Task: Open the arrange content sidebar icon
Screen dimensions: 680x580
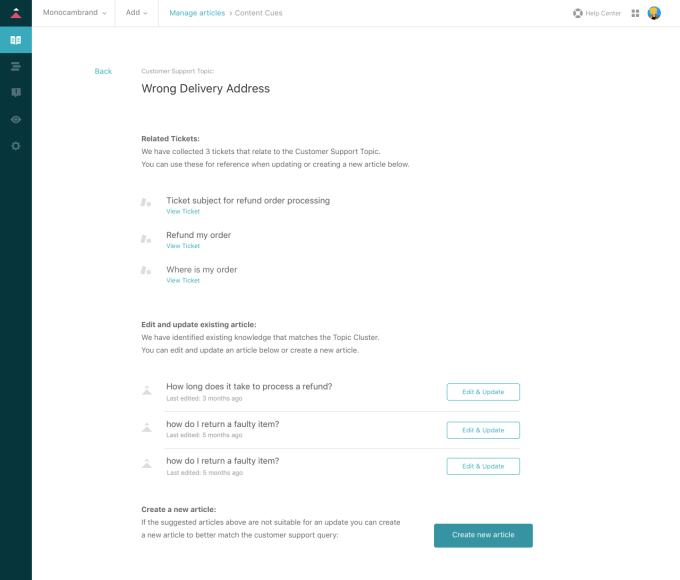Action: click(x=15, y=66)
